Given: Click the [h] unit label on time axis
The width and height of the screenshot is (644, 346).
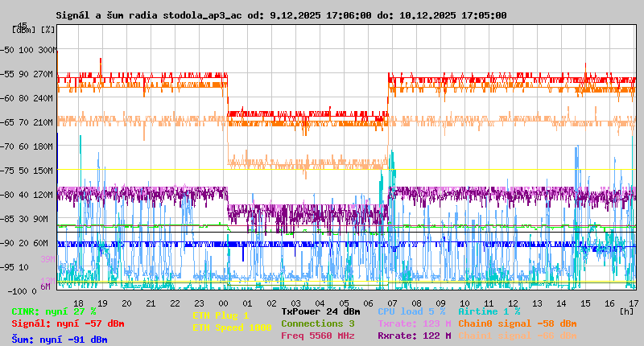Looking at the screenshot, I should click(x=627, y=310).
